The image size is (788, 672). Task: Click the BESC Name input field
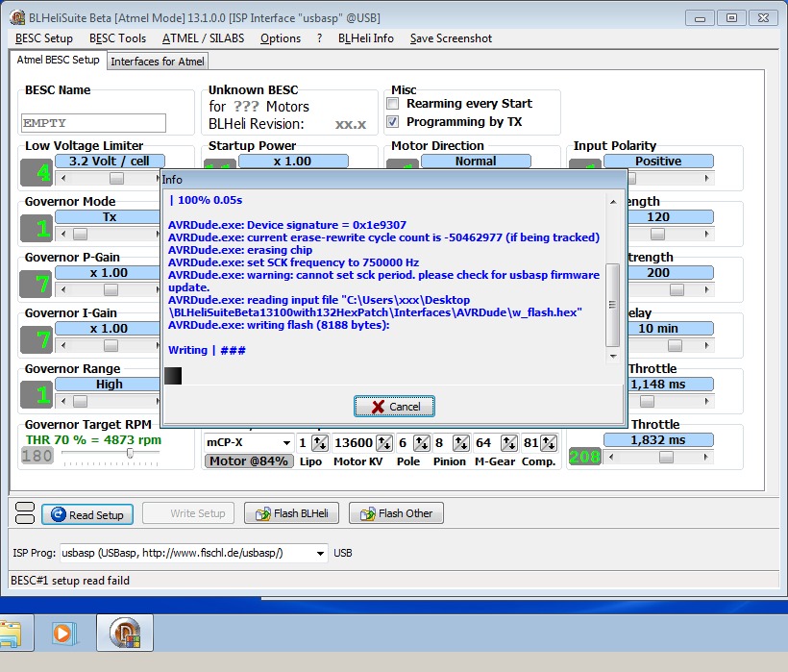click(93, 123)
